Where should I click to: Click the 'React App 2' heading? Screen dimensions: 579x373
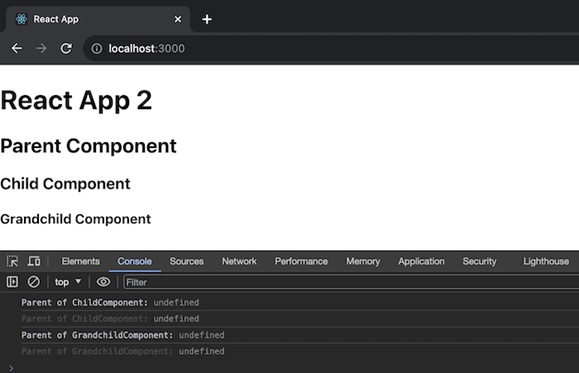coord(76,100)
